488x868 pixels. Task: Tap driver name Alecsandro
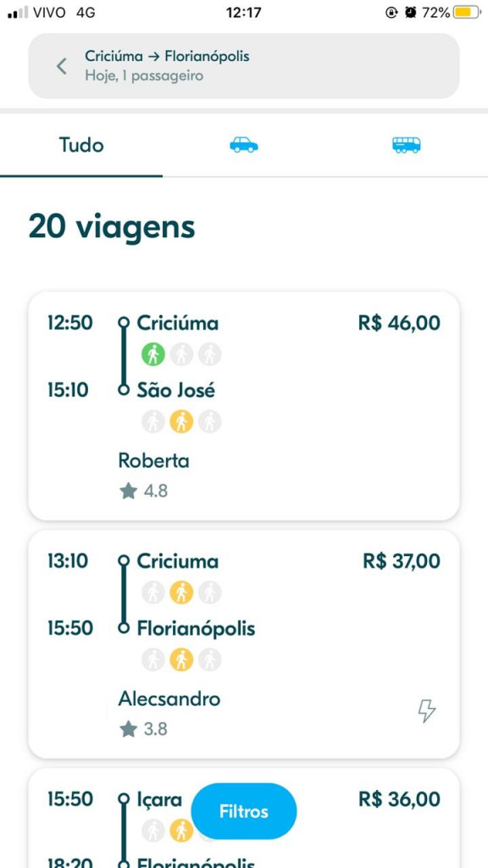coord(169,698)
